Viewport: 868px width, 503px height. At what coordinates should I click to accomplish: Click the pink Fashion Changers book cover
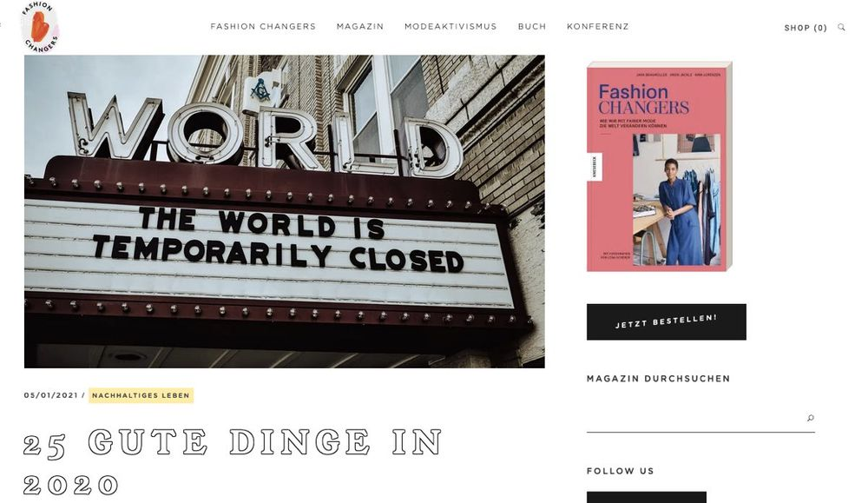660,166
